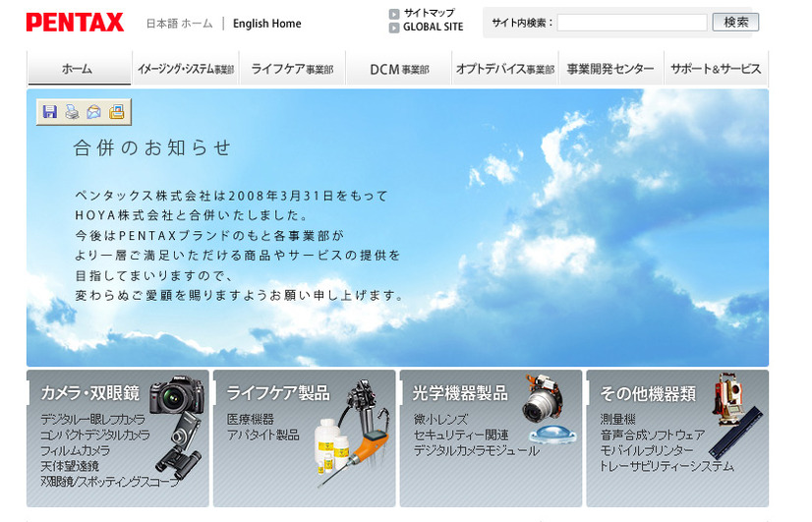Viewport: 812px width, 522px height.
Task: Select 天体望遠鏡 link
Action: tap(70, 466)
